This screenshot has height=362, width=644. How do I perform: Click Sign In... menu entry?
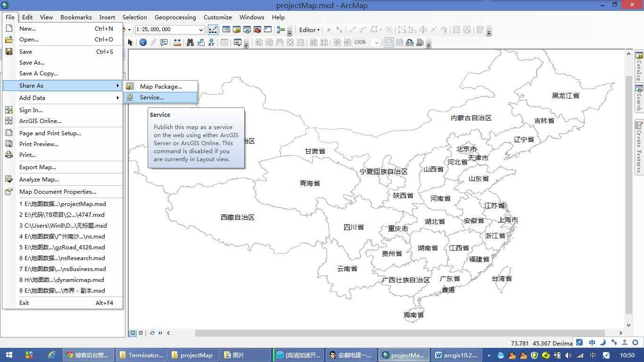(63, 110)
